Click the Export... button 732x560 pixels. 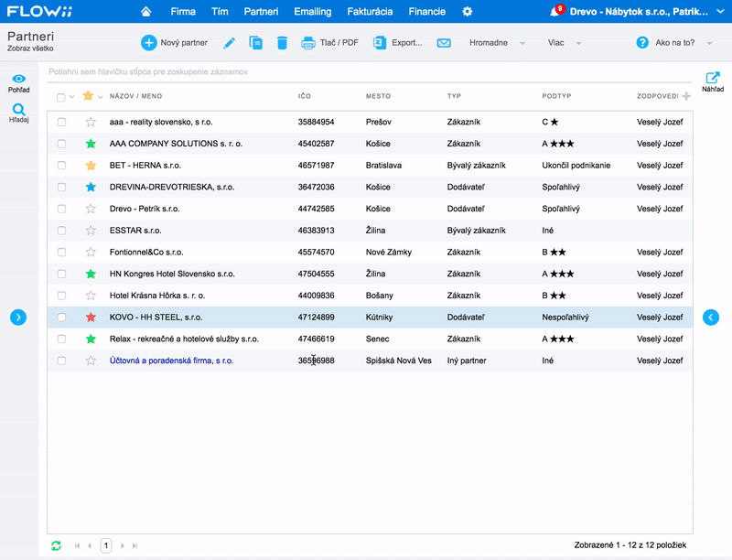pos(398,43)
